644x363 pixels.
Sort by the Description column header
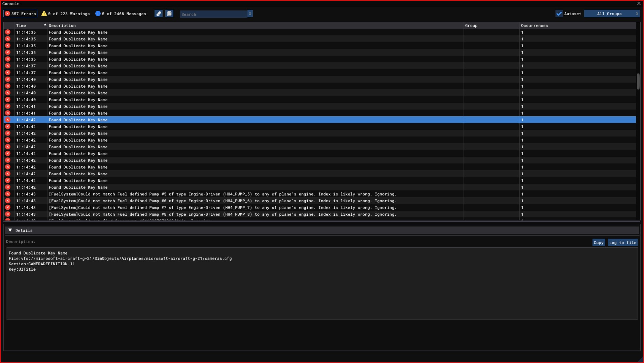pyautogui.click(x=255, y=26)
